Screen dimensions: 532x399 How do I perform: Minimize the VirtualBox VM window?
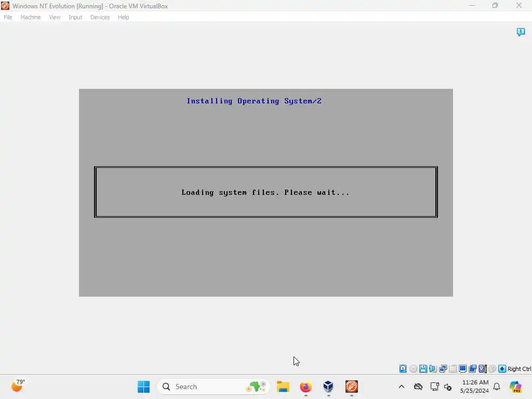472,5
